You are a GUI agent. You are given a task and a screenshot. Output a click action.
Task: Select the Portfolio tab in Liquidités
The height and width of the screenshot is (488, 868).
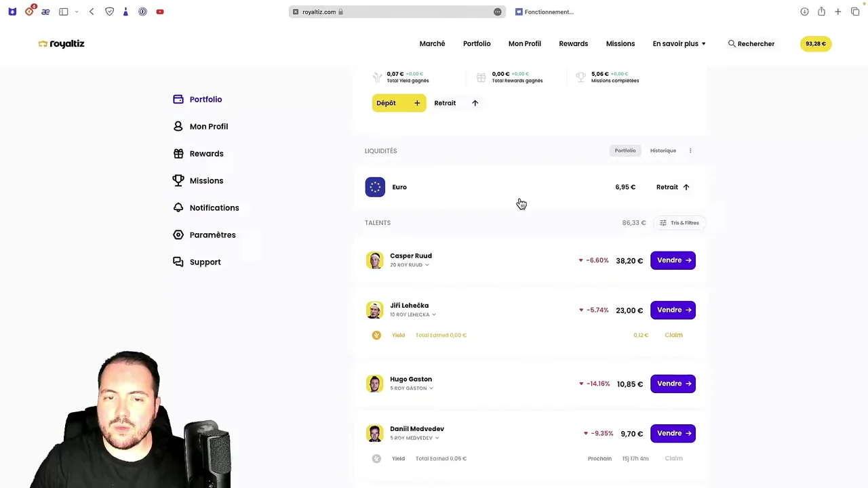(x=625, y=150)
